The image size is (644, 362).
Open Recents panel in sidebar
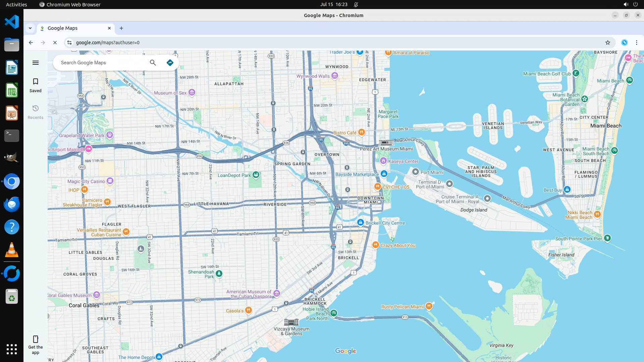tap(36, 112)
